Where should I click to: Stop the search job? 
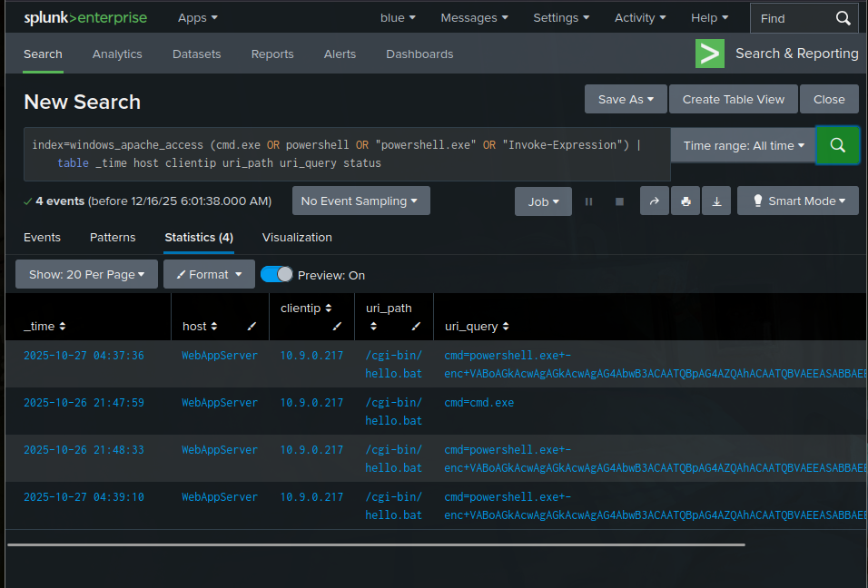pos(619,202)
